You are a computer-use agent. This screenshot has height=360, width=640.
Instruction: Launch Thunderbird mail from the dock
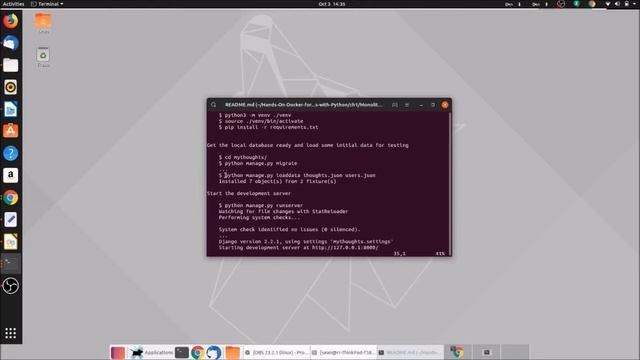(x=11, y=43)
